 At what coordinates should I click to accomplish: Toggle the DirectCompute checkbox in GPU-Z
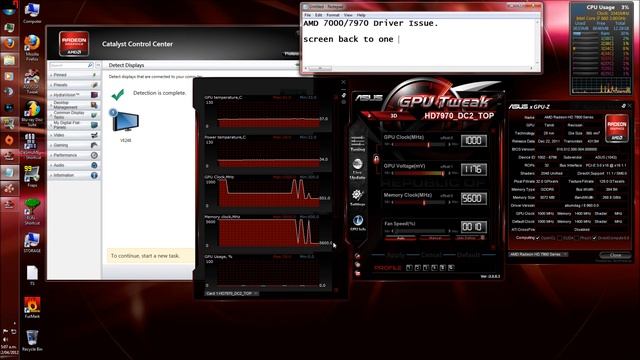coord(594,238)
